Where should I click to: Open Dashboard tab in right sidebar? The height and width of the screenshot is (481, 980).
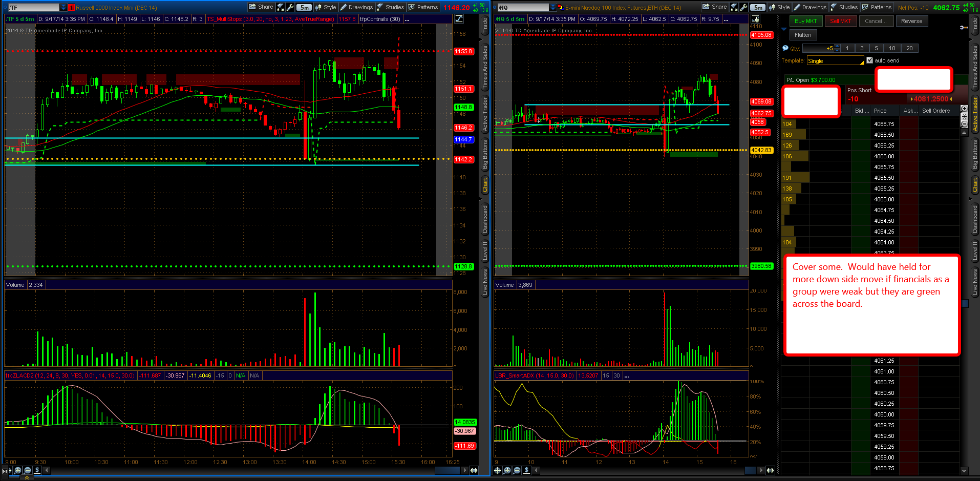pyautogui.click(x=975, y=219)
